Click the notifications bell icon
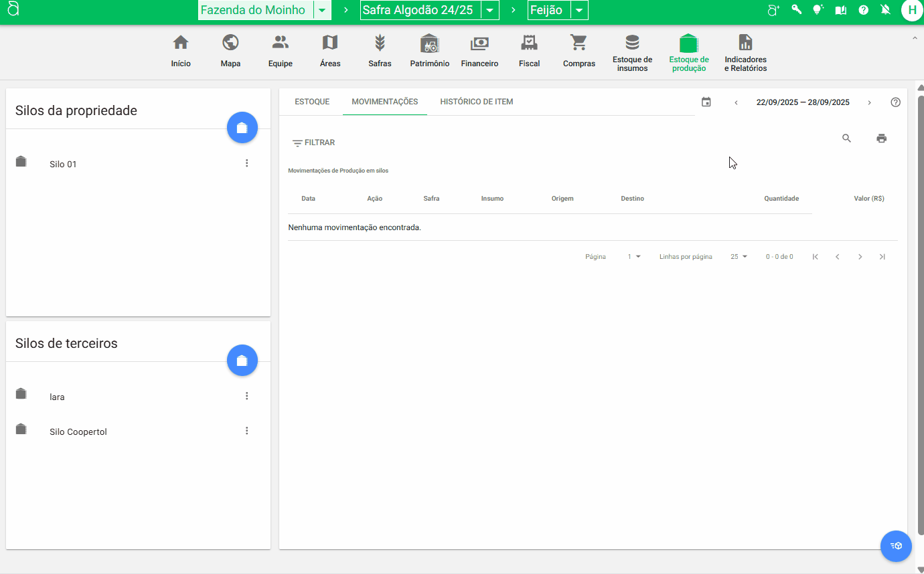This screenshot has width=924, height=574. point(886,10)
